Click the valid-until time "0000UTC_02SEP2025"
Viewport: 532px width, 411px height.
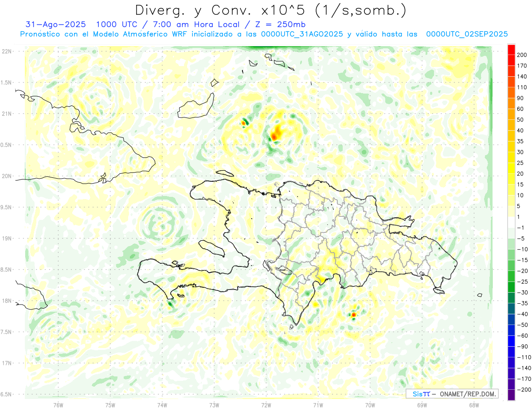point(467,34)
